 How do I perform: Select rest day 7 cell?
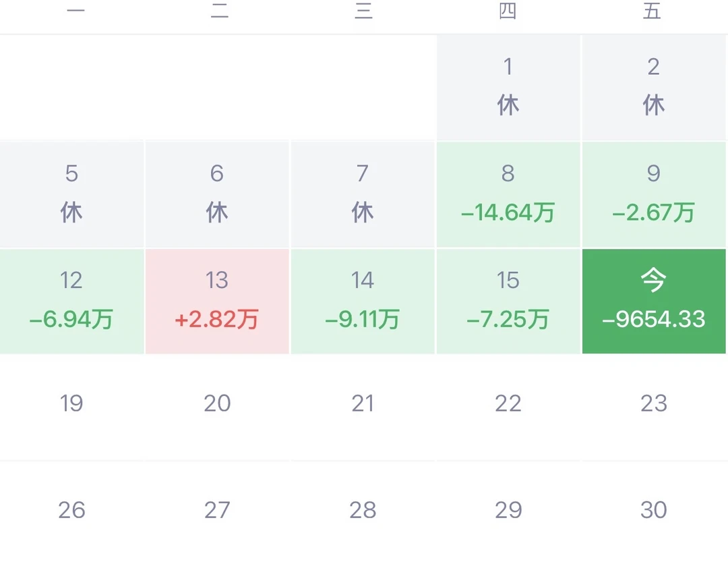pos(363,194)
